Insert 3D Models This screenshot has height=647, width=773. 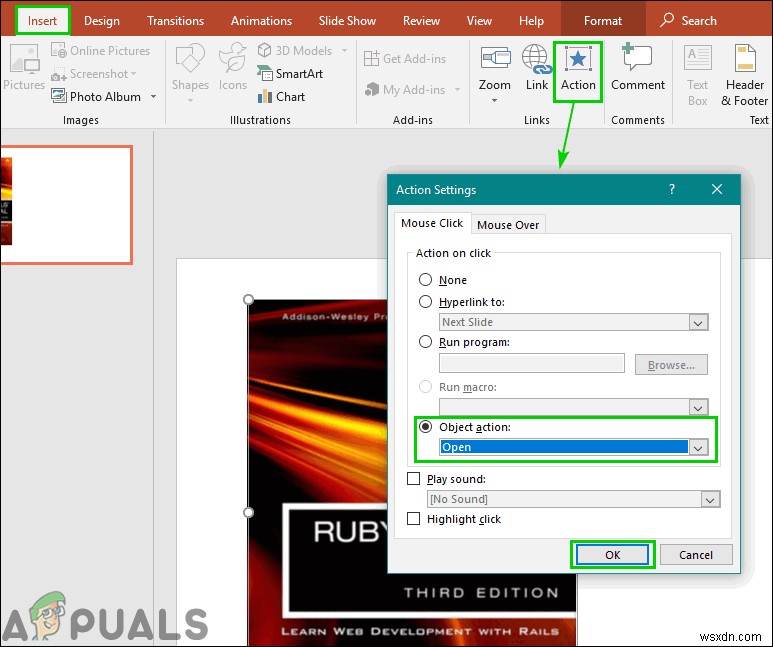coord(295,50)
